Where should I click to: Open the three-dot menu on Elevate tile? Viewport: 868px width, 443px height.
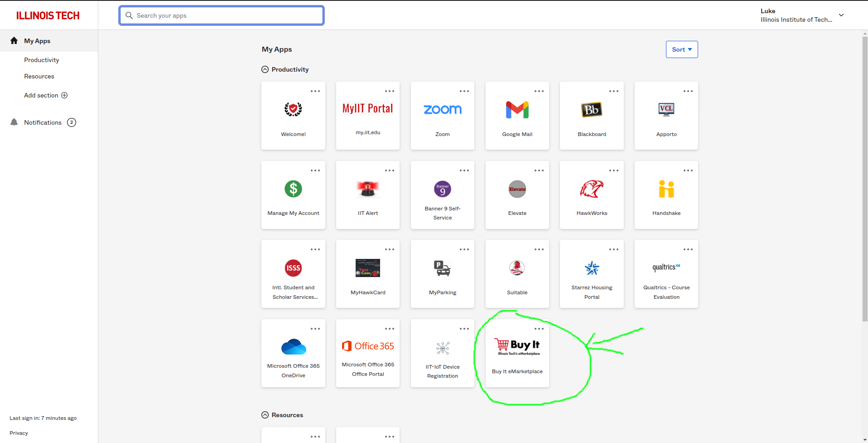click(x=539, y=170)
